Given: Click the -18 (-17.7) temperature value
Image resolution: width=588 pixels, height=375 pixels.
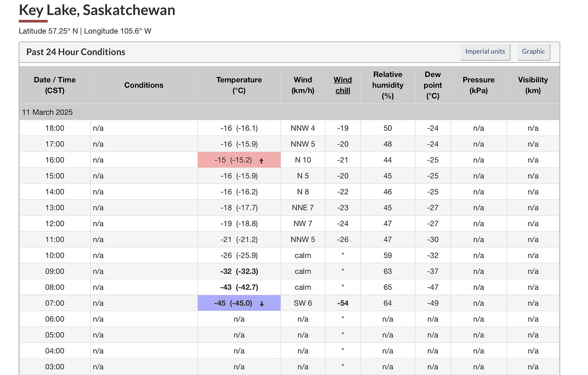Looking at the screenshot, I should 239,208.
